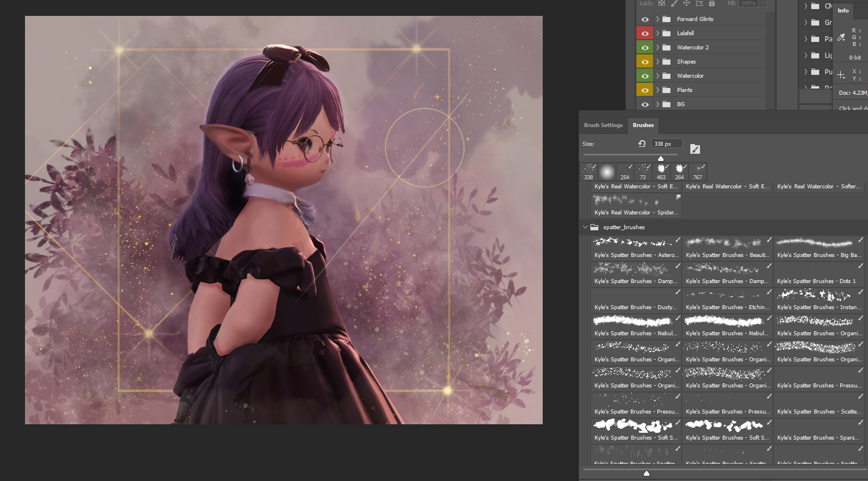Image resolution: width=868 pixels, height=481 pixels.
Task: Click the brush Size slider track
Action: 631,154
